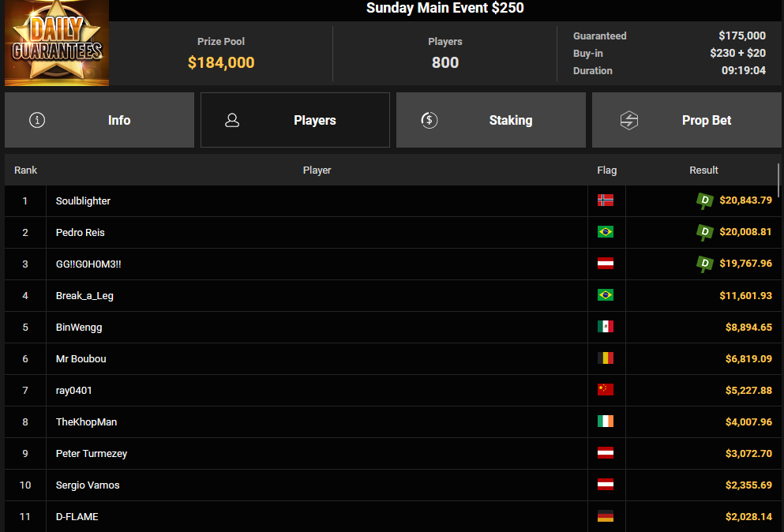Click Pedro Reis's Brazil flag
This screenshot has width=784, height=532.
[x=606, y=232]
